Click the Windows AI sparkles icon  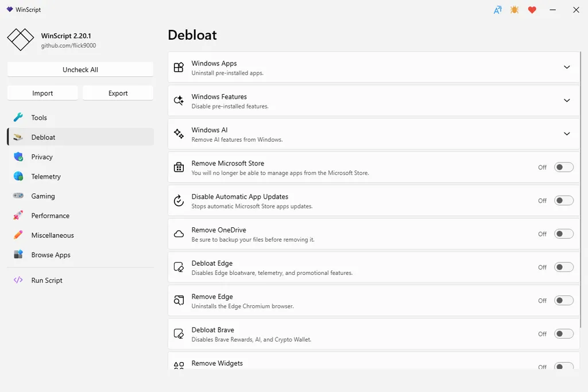179,134
